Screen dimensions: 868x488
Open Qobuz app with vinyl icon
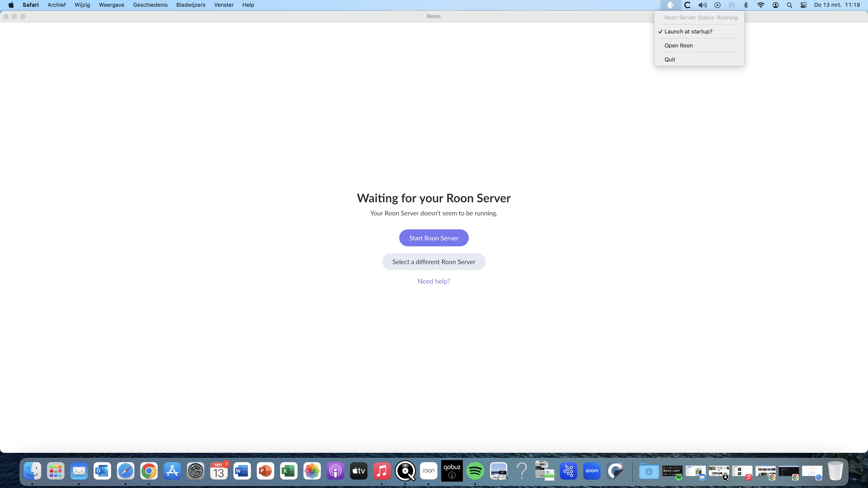(405, 470)
